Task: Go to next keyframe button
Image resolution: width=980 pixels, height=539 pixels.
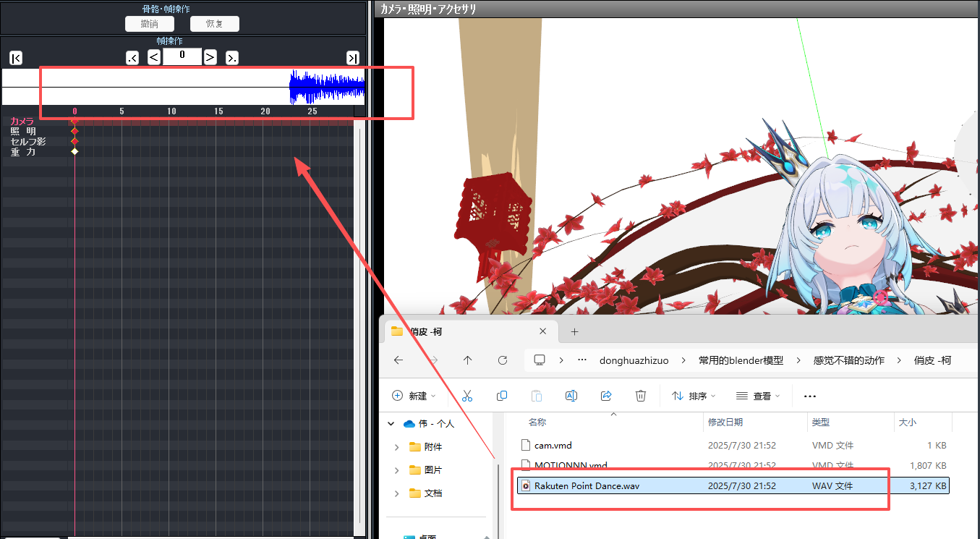Action: pyautogui.click(x=232, y=58)
